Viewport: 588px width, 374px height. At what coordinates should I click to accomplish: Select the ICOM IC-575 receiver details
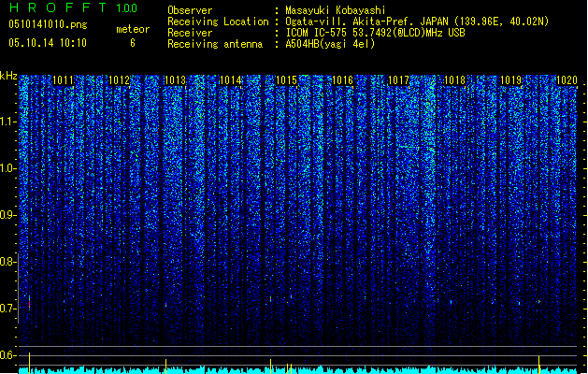(x=375, y=33)
